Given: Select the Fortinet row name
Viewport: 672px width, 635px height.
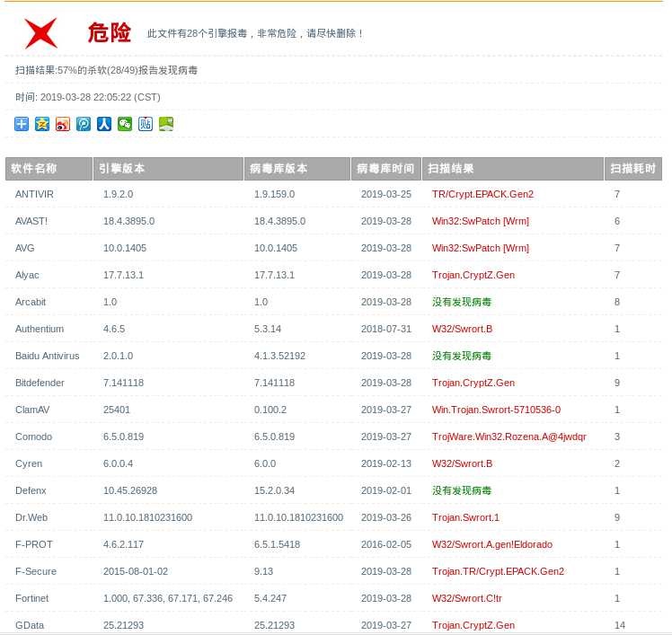Looking at the screenshot, I should click(31, 599).
